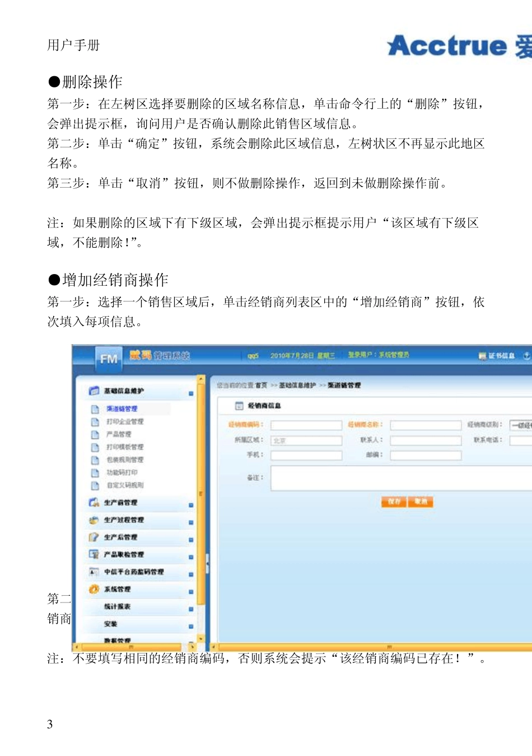Click 基础信息维护 in the breadcrumb

pos(297,386)
